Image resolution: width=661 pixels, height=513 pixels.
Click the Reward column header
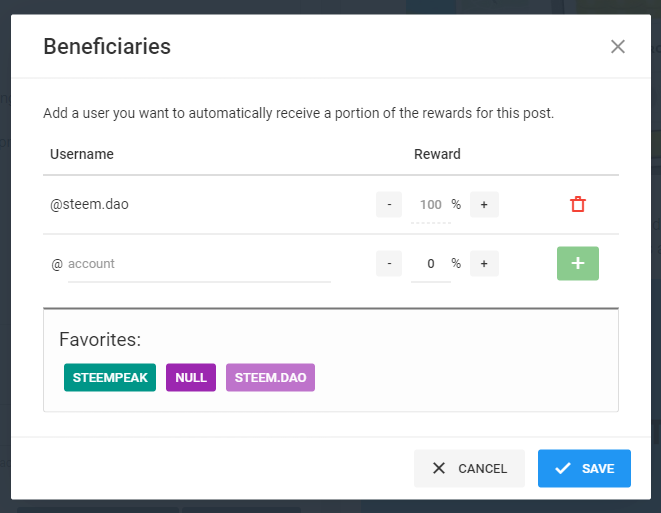[437, 154]
